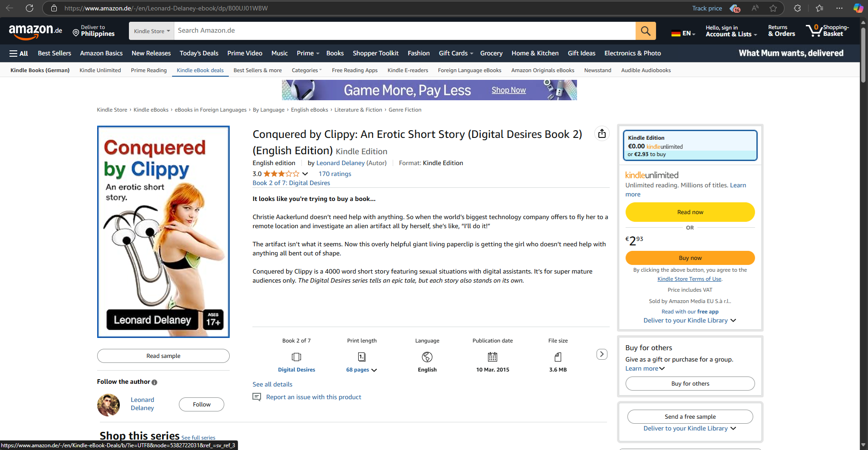Open Best Sellers in main navigation

click(x=54, y=53)
